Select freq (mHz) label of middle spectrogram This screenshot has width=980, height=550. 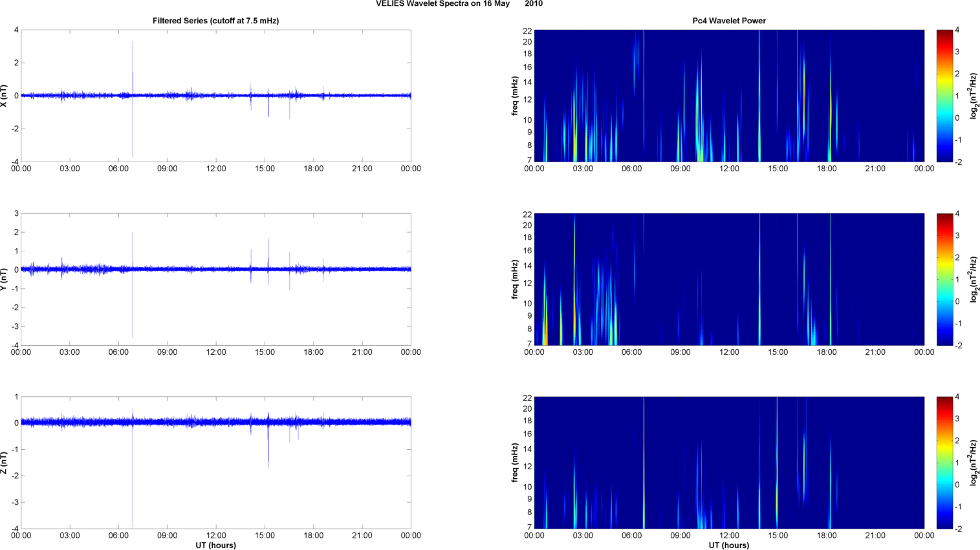[515, 279]
